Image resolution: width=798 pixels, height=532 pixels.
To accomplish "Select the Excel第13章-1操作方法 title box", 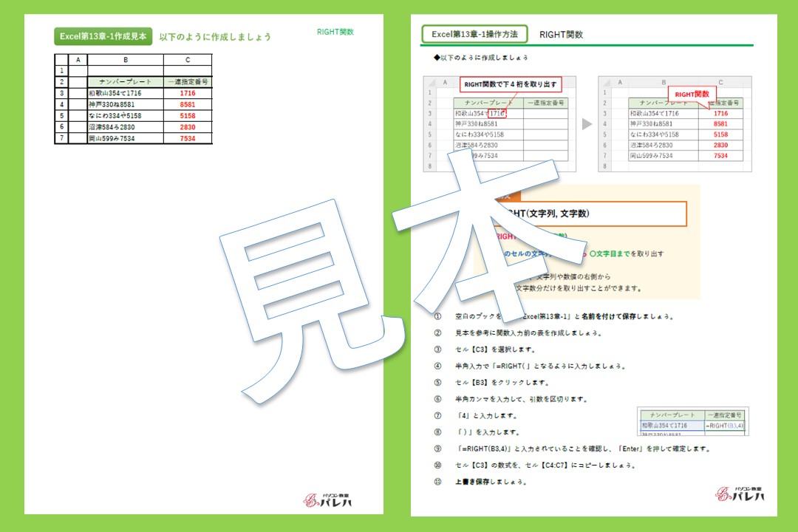I will tap(477, 34).
